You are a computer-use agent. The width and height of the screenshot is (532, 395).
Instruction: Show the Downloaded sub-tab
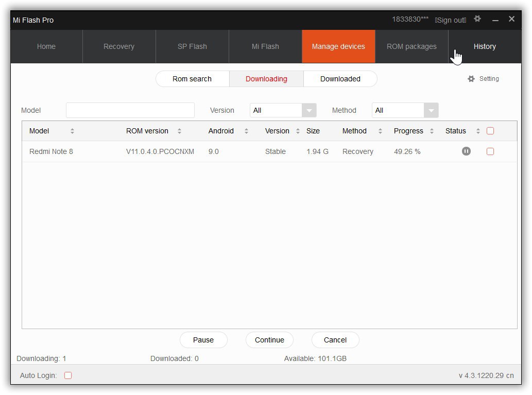coord(340,79)
